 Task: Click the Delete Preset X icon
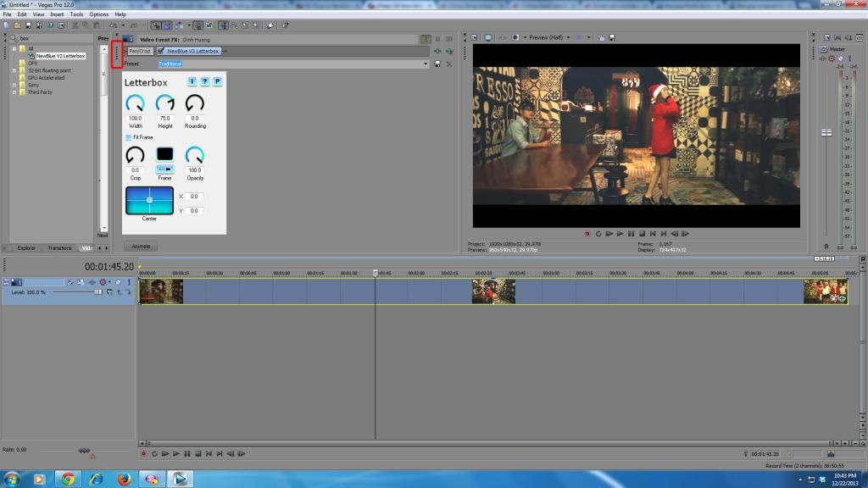(x=449, y=64)
